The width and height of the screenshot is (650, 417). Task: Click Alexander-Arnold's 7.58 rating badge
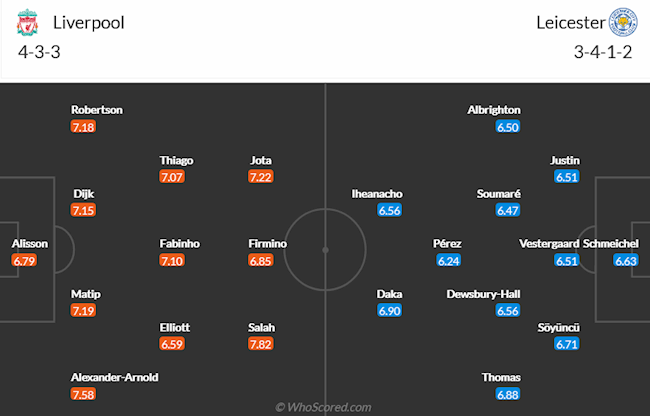click(x=84, y=395)
